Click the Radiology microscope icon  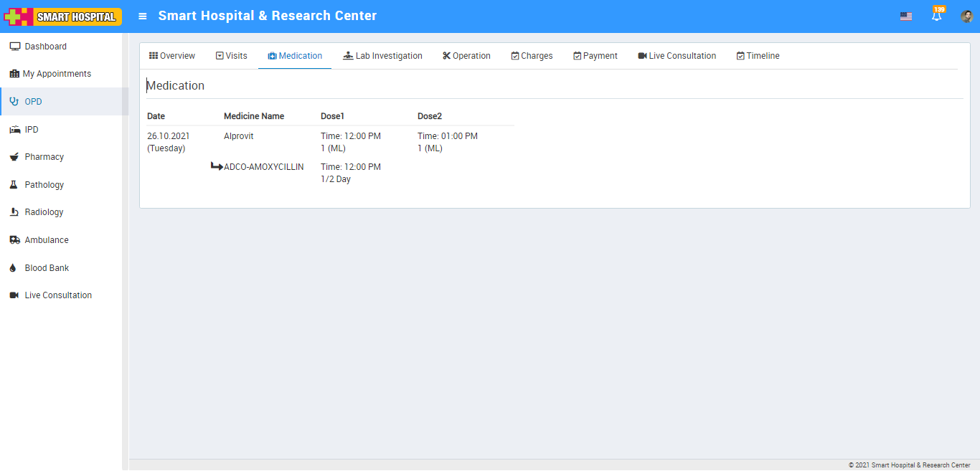click(14, 212)
